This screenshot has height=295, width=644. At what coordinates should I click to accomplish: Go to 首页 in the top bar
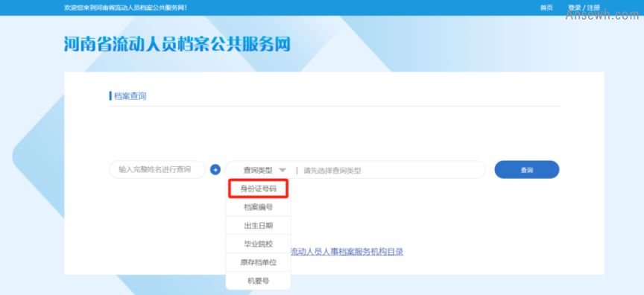[546, 7]
